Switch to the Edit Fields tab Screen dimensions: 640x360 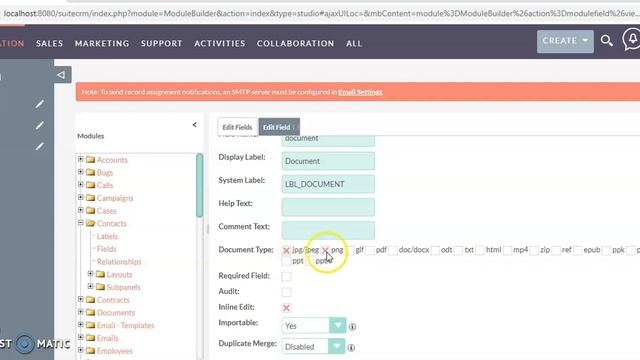[238, 127]
